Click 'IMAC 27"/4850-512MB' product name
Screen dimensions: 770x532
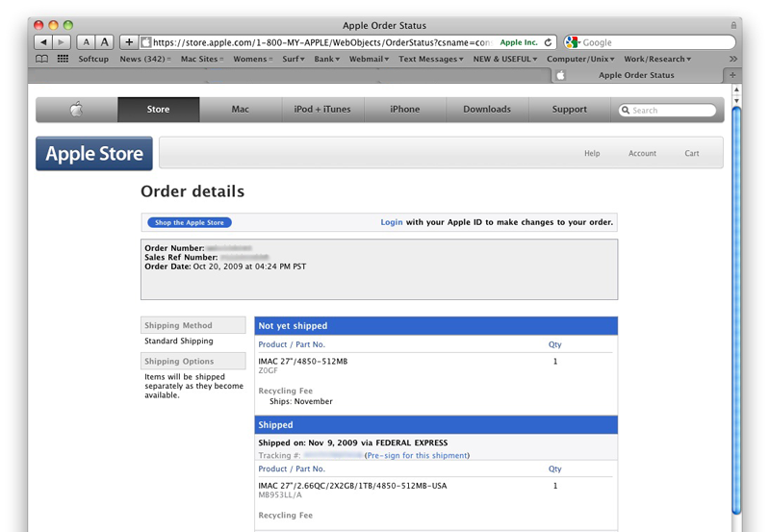[303, 361]
